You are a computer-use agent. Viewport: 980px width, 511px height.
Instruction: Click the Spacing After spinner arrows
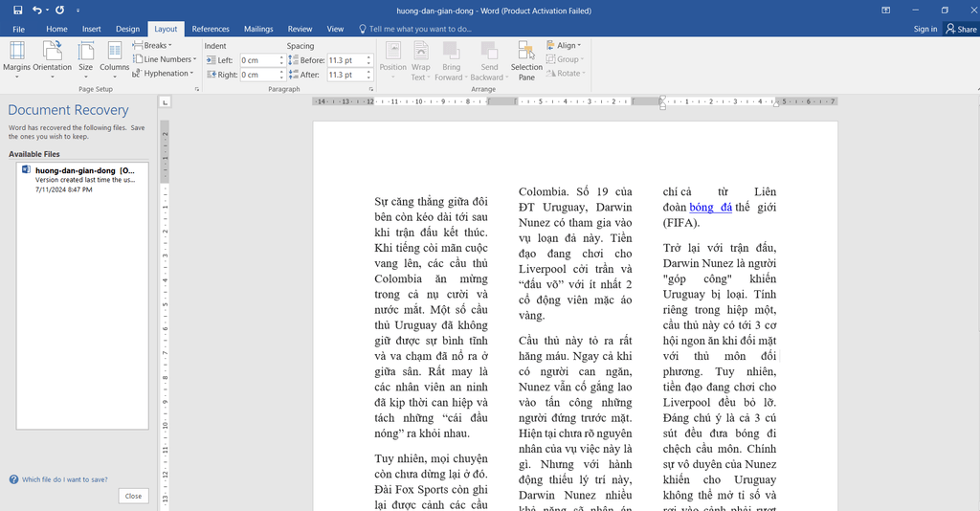tap(368, 75)
